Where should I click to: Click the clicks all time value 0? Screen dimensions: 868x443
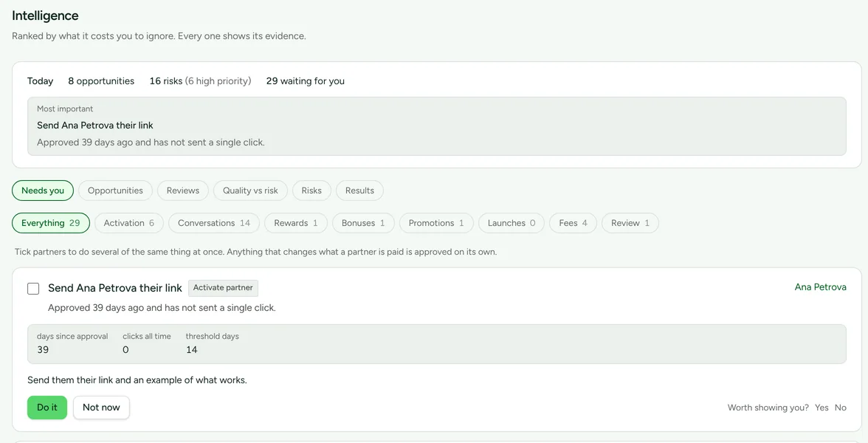click(x=125, y=349)
